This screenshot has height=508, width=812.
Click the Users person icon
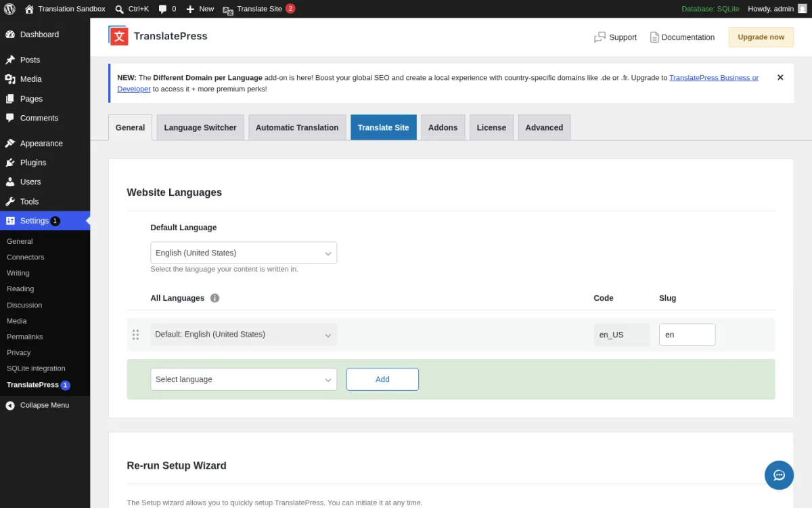10,182
